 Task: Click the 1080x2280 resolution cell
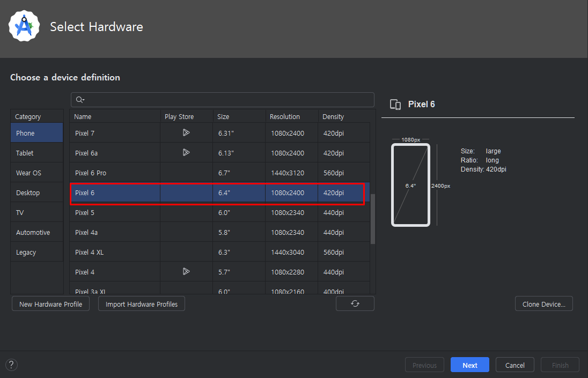(x=292, y=272)
